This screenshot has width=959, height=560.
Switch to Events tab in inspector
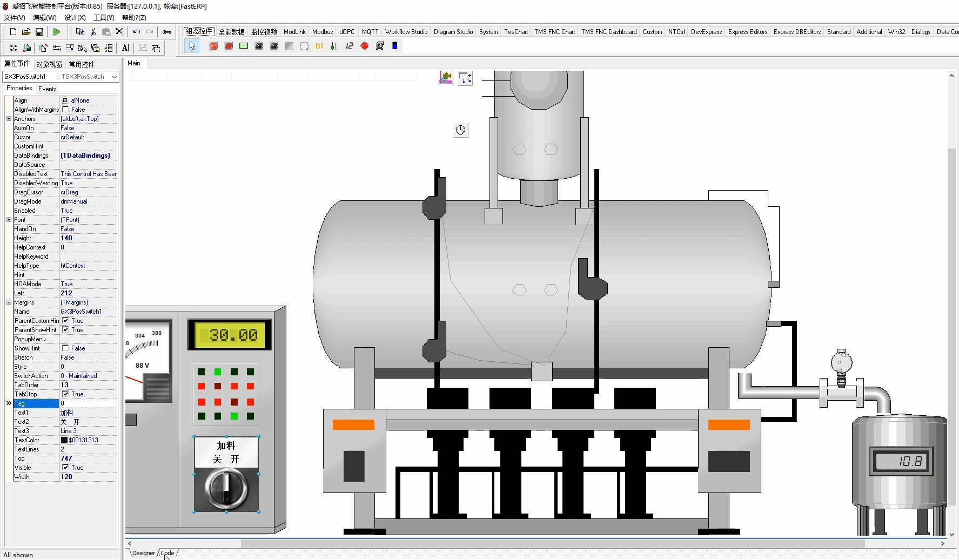coord(48,89)
